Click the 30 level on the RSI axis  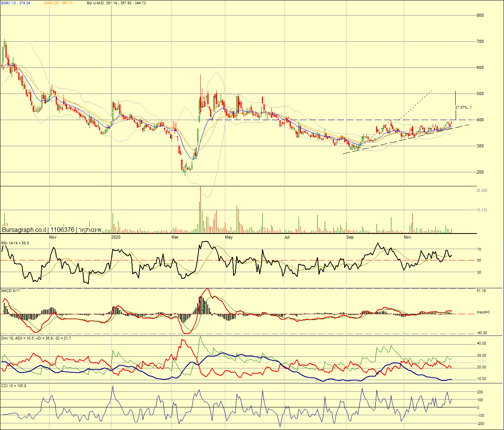[x=479, y=273]
